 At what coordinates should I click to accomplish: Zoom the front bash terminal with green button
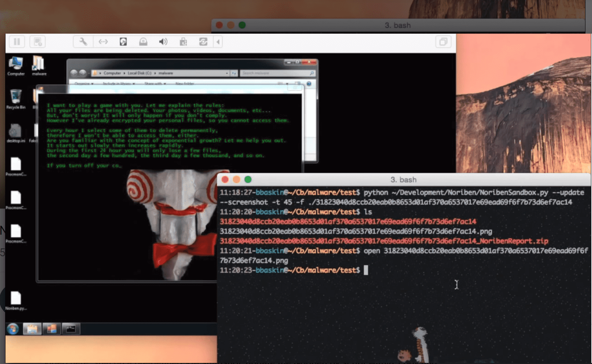[248, 179]
